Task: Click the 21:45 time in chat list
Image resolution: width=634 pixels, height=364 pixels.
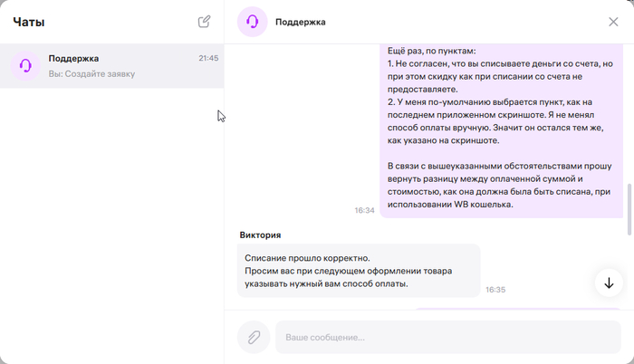Action: pyautogui.click(x=208, y=58)
